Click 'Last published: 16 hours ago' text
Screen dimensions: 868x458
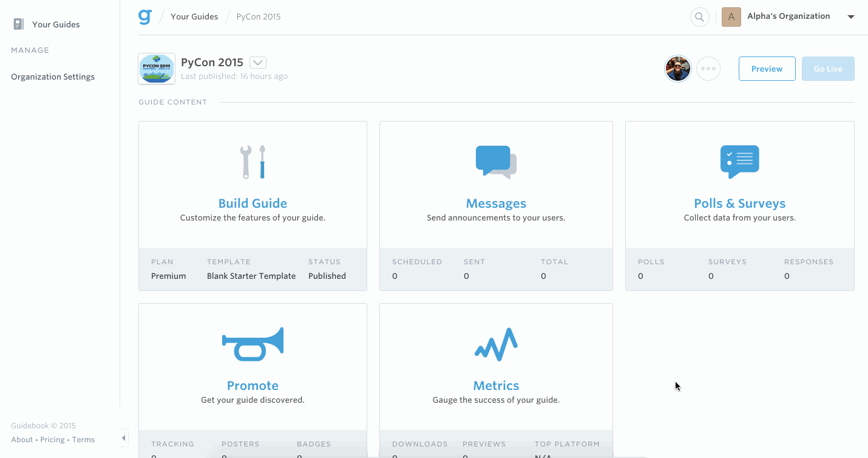234,77
